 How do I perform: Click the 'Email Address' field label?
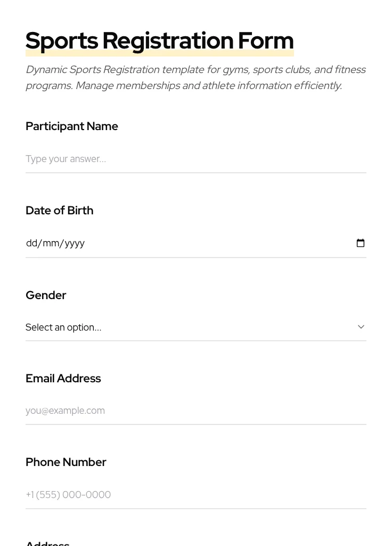point(63,379)
